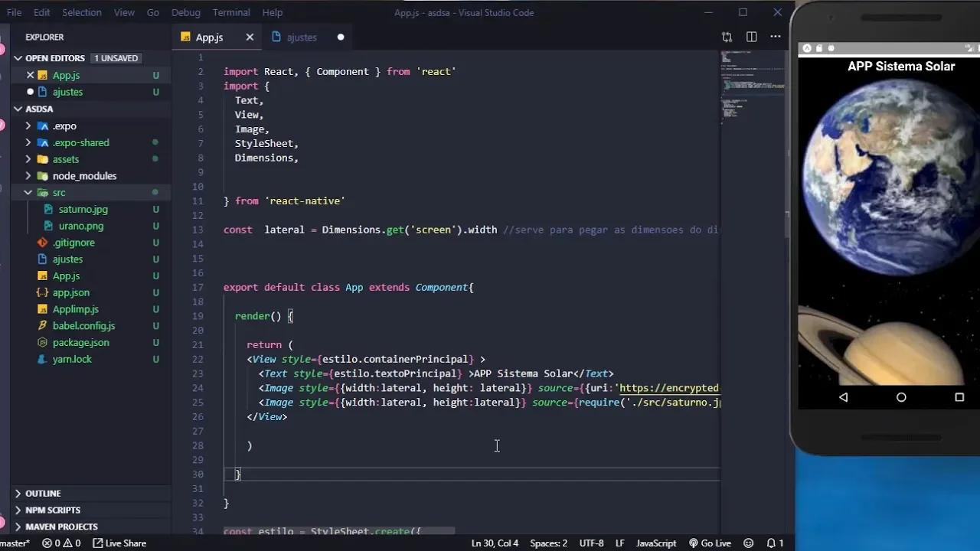Change Spaces: 2 indentation setting
Screen dimensions: 980x551
[548, 543]
